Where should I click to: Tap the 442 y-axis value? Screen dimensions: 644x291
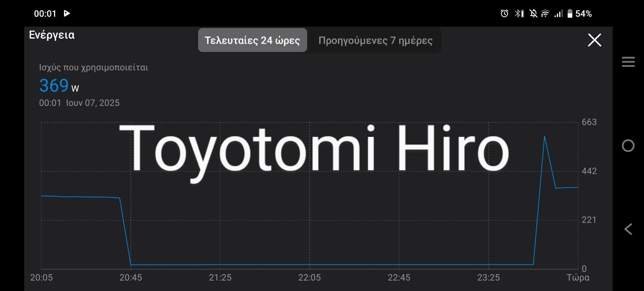[x=589, y=171]
